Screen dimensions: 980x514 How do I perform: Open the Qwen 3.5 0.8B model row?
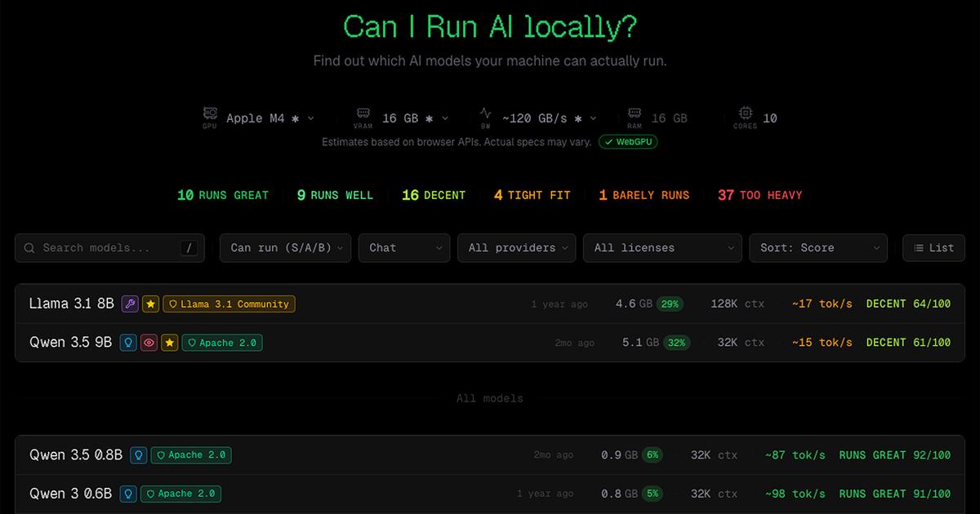pyautogui.click(x=490, y=454)
